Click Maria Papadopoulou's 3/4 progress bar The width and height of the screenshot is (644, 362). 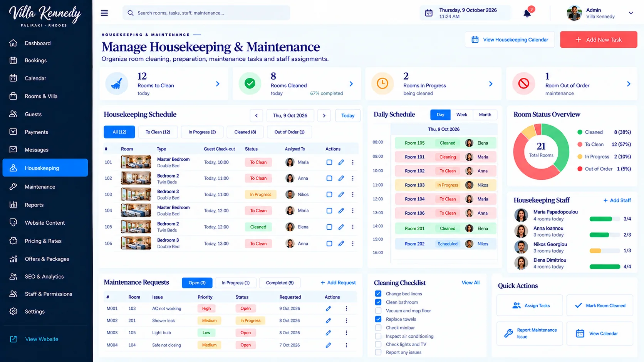tap(604, 219)
